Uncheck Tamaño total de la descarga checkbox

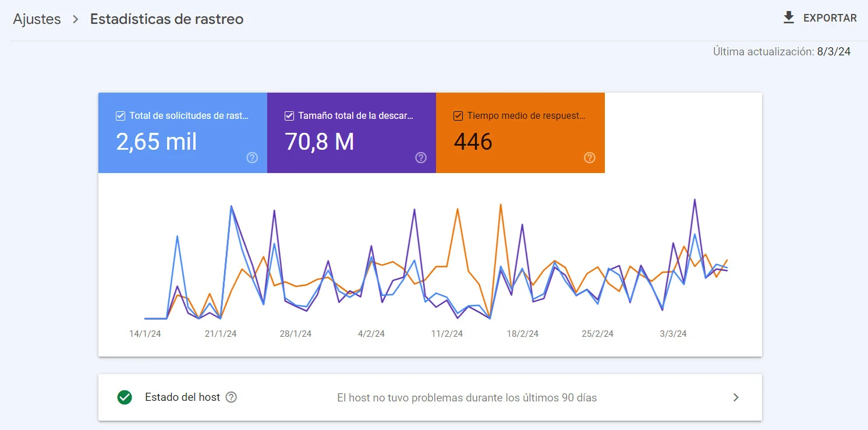(x=289, y=116)
